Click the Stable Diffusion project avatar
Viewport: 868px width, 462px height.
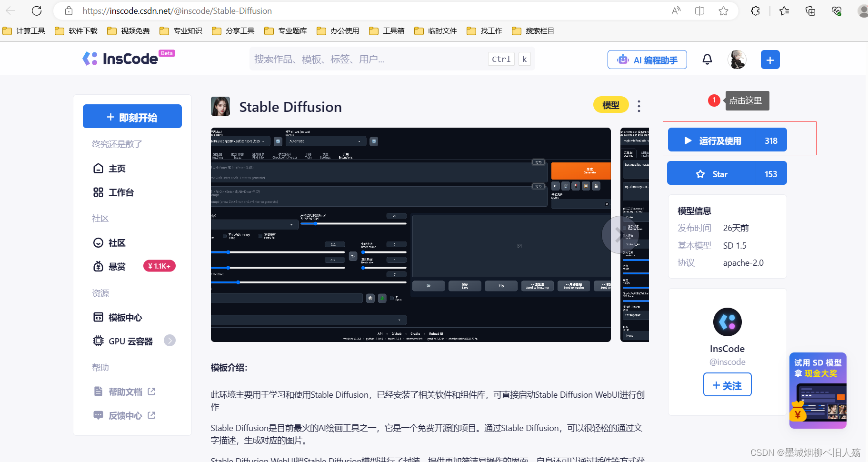pyautogui.click(x=220, y=106)
